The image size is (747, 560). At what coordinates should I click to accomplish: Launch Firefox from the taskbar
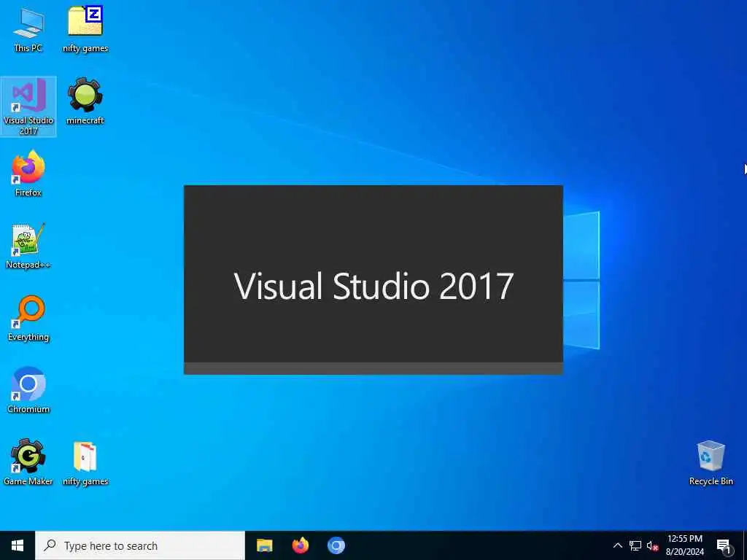300,545
